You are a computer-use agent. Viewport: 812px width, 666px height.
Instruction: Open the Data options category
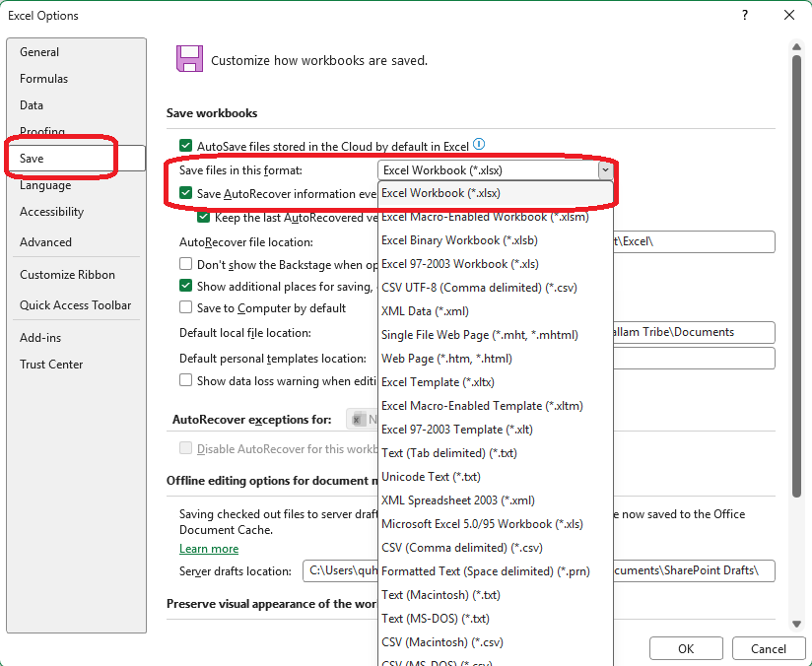pyautogui.click(x=76, y=105)
